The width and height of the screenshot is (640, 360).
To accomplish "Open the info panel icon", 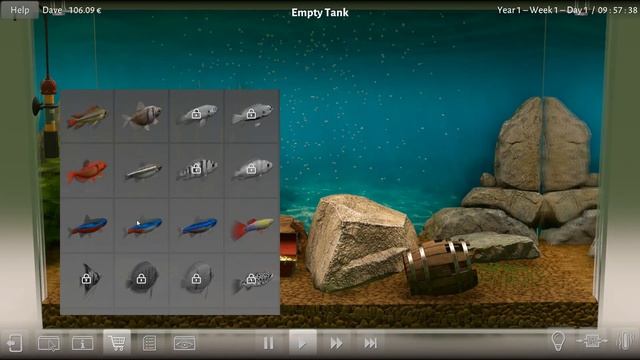I will 82,343.
